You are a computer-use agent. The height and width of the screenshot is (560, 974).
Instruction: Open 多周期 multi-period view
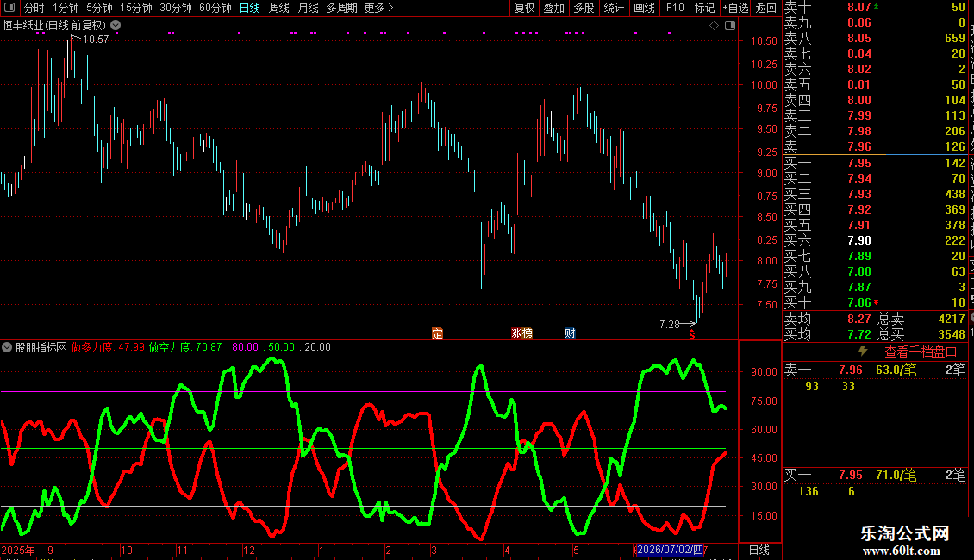tap(341, 8)
